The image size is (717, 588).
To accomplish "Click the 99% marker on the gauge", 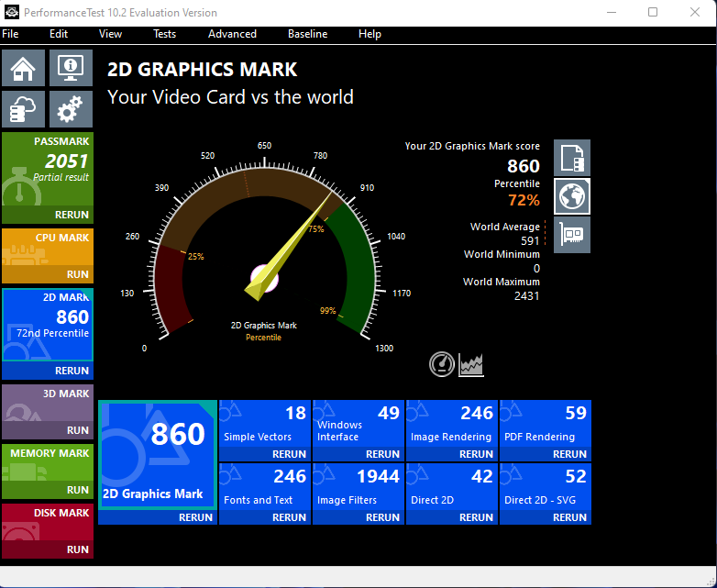I will (x=328, y=311).
